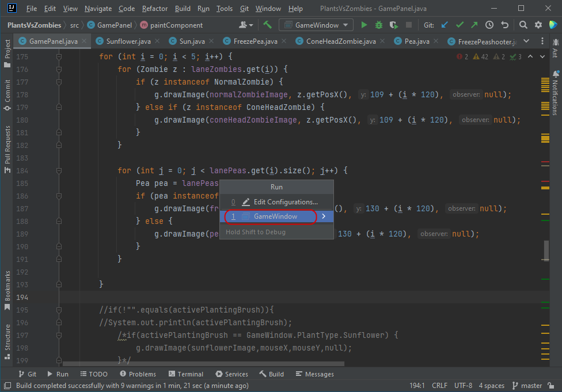Close the GamePanel.java tab
This screenshot has width=562, height=392.
point(84,41)
